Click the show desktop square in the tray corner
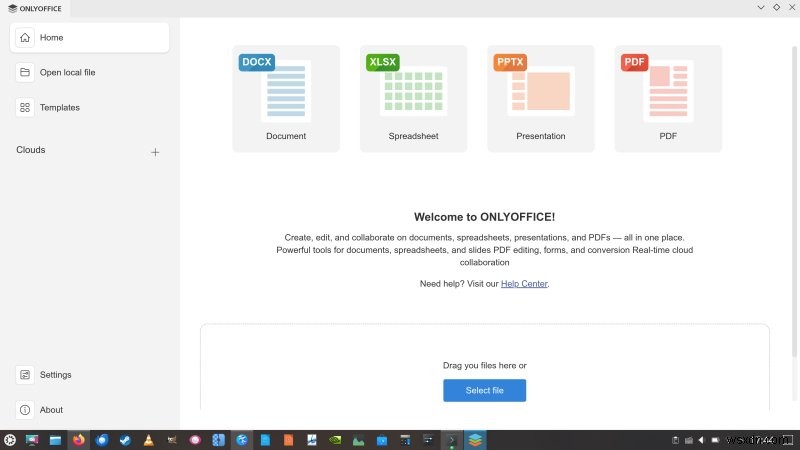The height and width of the screenshot is (450, 800). pos(789,440)
